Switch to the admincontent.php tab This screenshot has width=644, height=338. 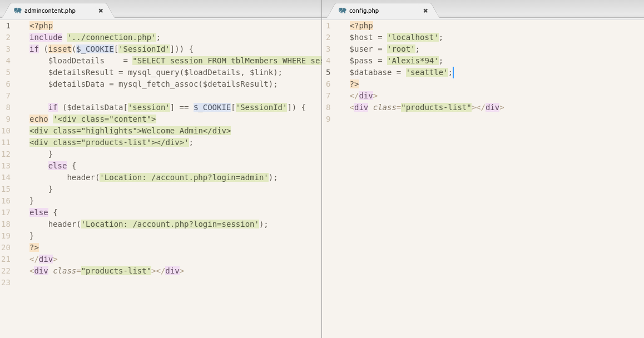pyautogui.click(x=50, y=11)
